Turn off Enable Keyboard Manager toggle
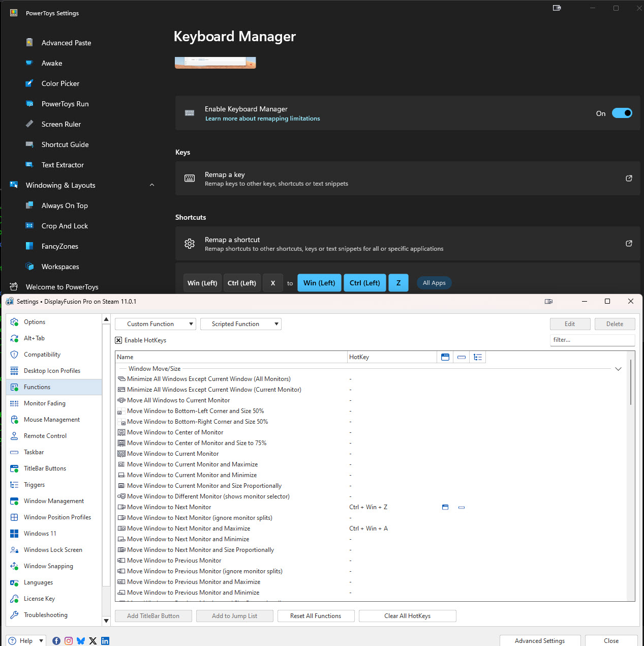 (x=622, y=113)
